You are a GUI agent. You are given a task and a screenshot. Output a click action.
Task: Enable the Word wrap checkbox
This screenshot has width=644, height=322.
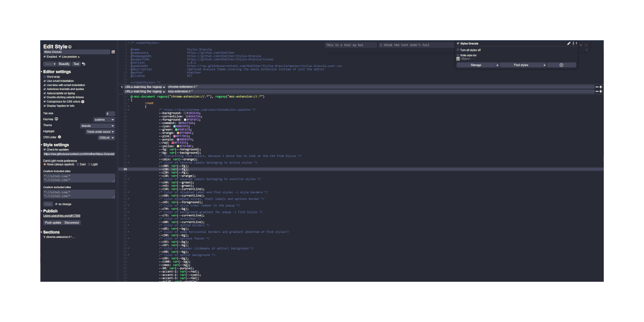coord(45,76)
